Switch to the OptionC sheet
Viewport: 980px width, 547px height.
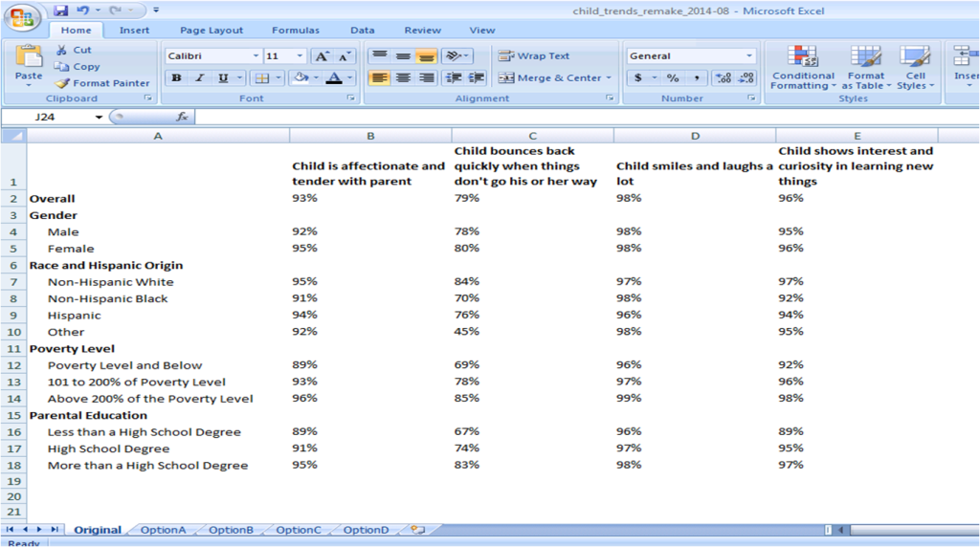coord(299,530)
